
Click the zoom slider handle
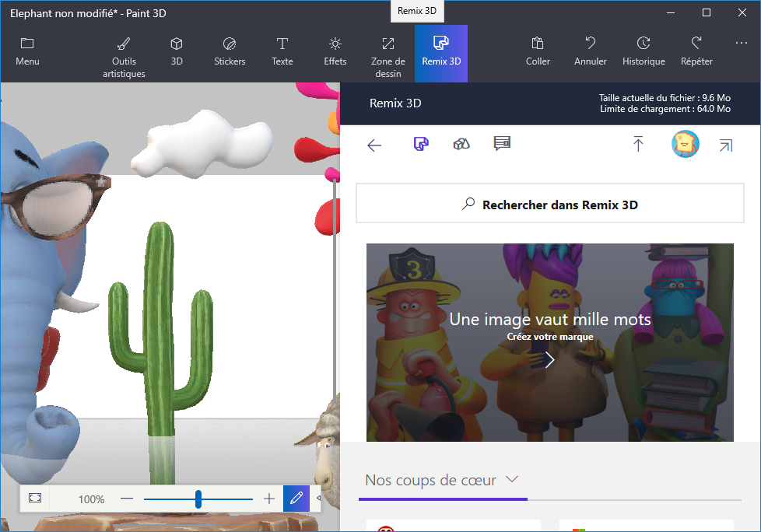click(x=198, y=499)
